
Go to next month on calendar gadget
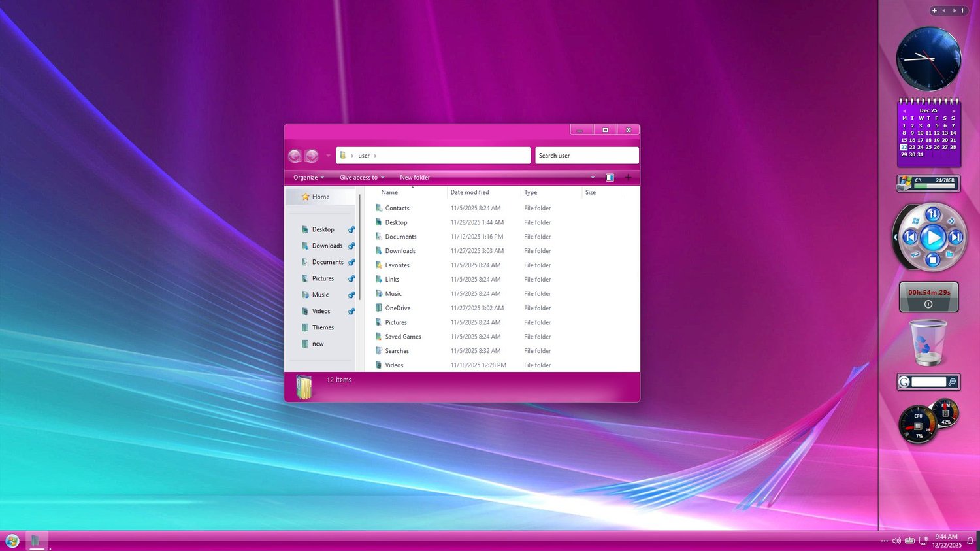(953, 111)
